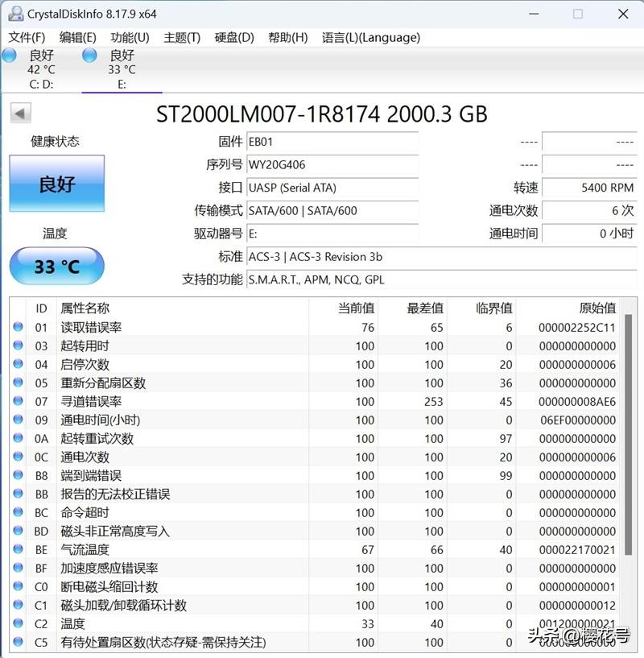Click the status dot next to 重新分配扇区数
This screenshot has width=644, height=658.
click(x=18, y=383)
